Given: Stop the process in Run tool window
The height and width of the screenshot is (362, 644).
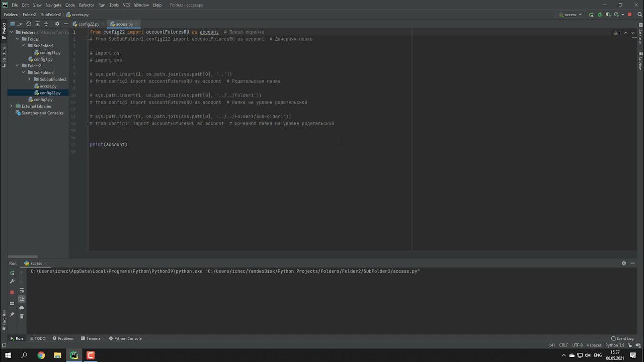Looking at the screenshot, I should click(12, 292).
